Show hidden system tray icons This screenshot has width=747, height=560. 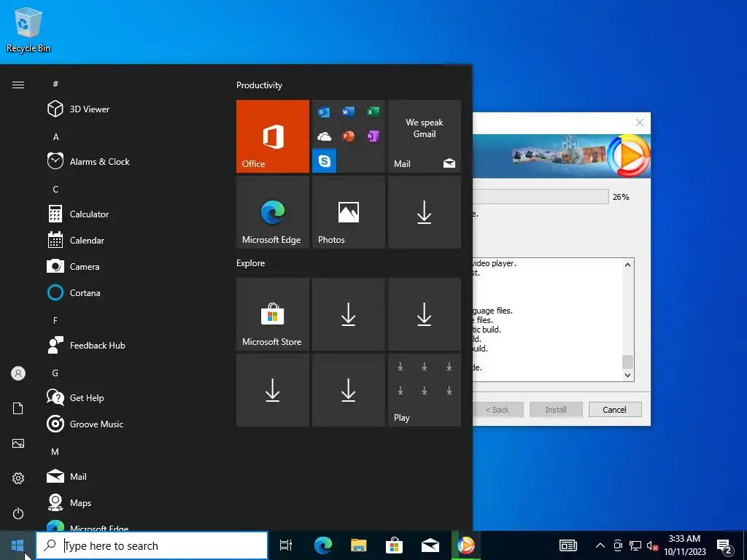(x=600, y=545)
